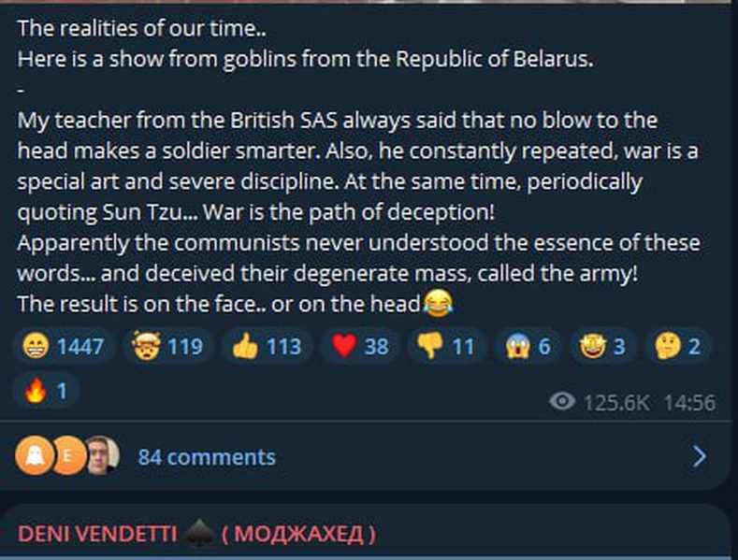738x560 pixels.
Task: Select the star-struck reaction with 3
Action: 604,347
